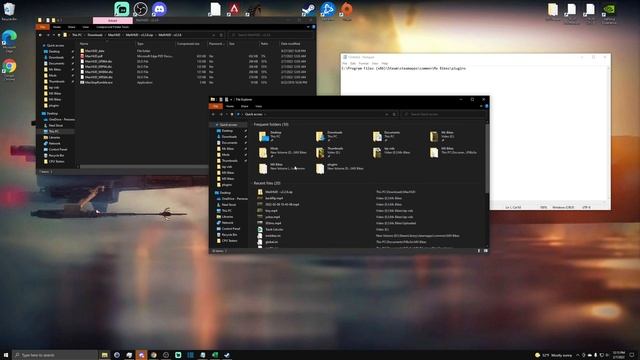Open Compressed Folder Tools in back Explorer
Viewport: 640px width, 360px height.
[x=112, y=27]
